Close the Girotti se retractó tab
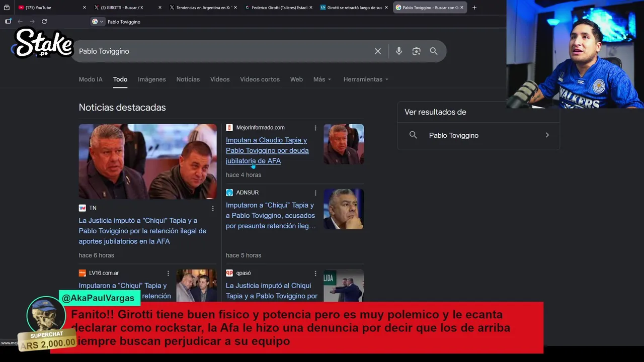 tap(386, 8)
